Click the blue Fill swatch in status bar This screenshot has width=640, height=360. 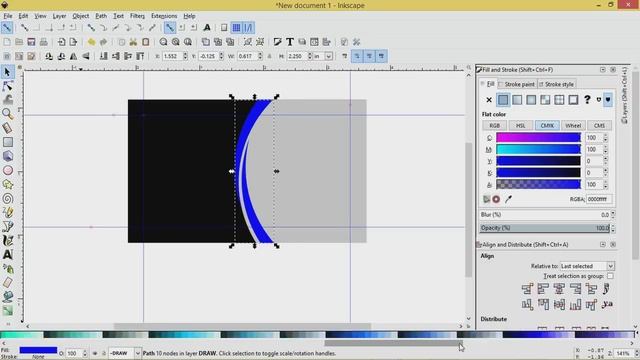click(38, 350)
